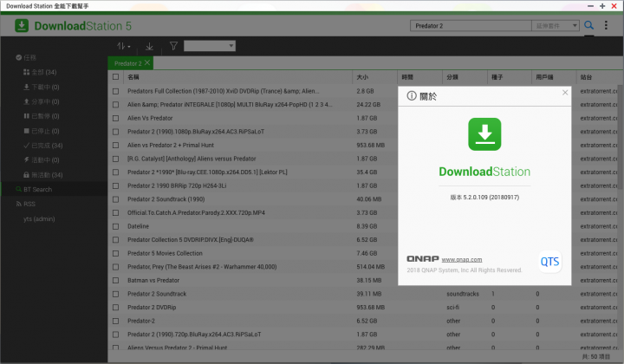Show 無活動 (34) inactive tasks
Viewport: 624px width, 364px height.
pyautogui.click(x=43, y=175)
